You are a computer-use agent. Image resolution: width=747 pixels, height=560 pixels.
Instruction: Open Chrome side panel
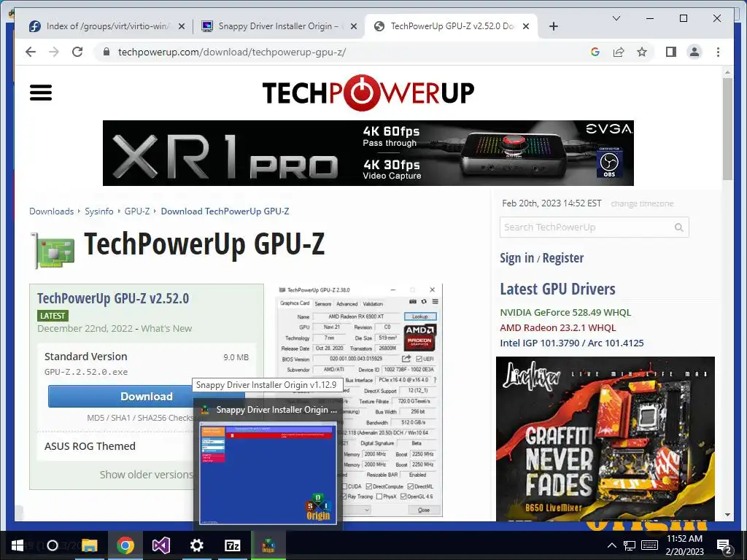(x=671, y=52)
